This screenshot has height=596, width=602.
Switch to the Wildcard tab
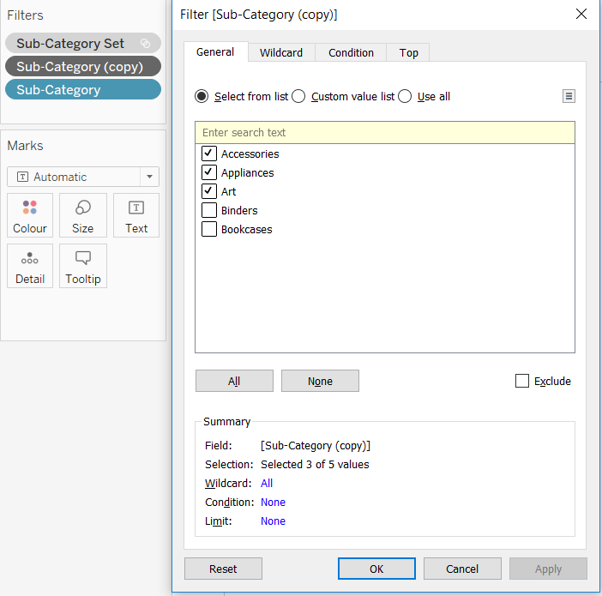(281, 52)
